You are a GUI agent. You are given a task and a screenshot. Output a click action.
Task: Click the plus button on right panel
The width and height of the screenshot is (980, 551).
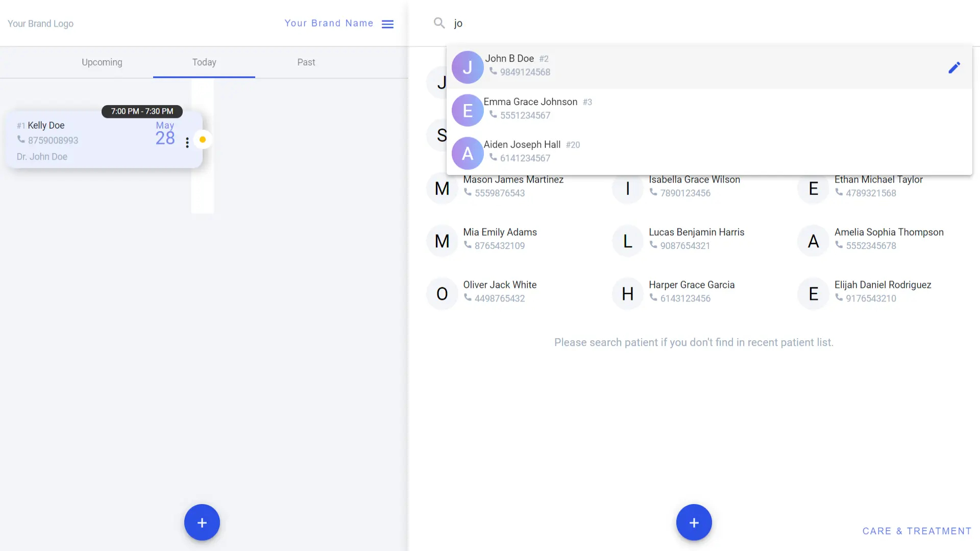[694, 522]
